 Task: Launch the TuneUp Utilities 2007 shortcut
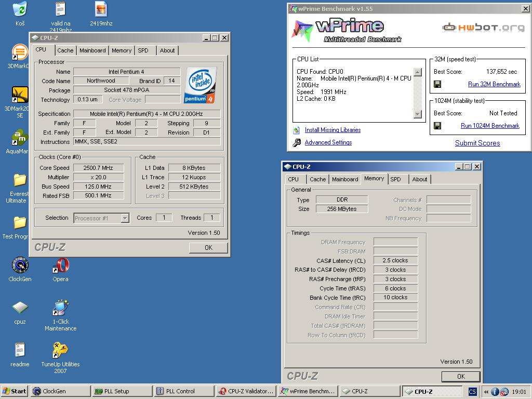60,350
